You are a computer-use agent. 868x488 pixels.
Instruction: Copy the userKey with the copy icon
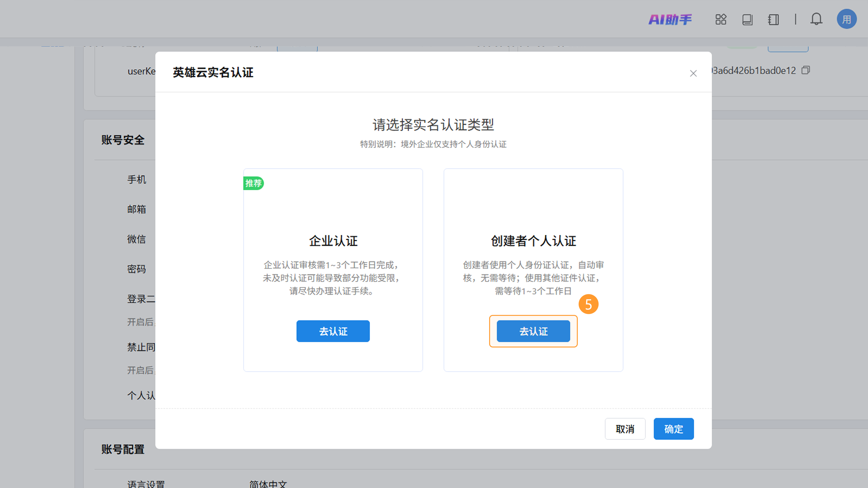pyautogui.click(x=806, y=70)
